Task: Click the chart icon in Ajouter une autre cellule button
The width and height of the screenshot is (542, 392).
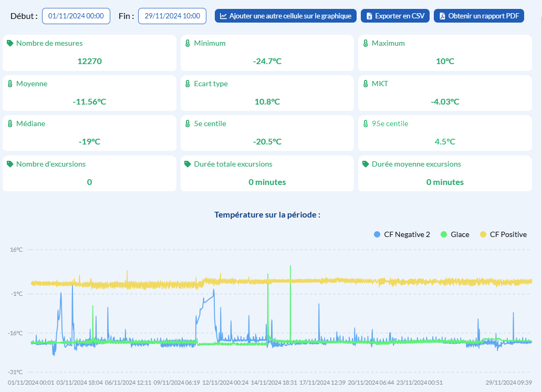Action: [x=223, y=16]
